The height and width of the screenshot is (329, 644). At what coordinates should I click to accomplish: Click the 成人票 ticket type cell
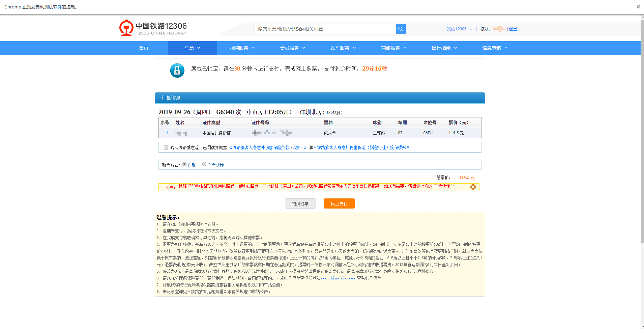[330, 133]
